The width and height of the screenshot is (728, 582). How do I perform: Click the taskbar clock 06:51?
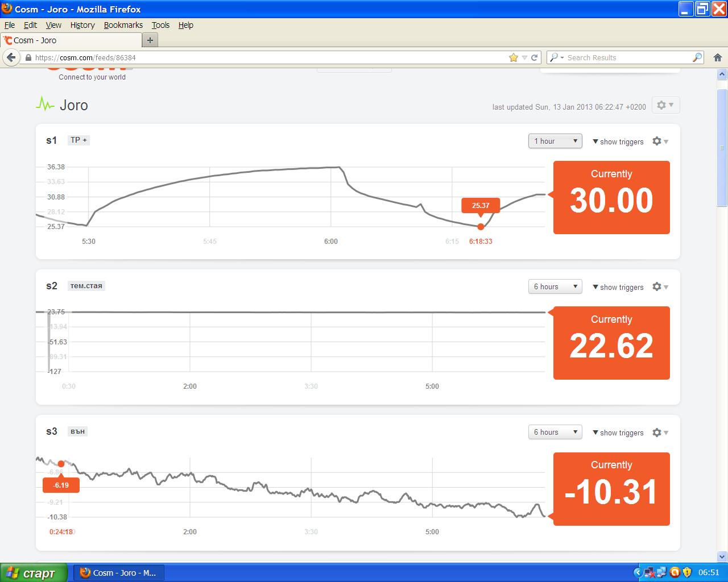click(x=709, y=573)
